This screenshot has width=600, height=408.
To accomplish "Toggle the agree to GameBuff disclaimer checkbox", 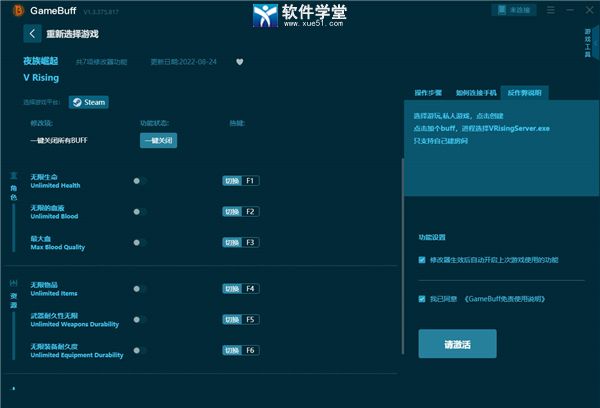I will click(x=422, y=299).
